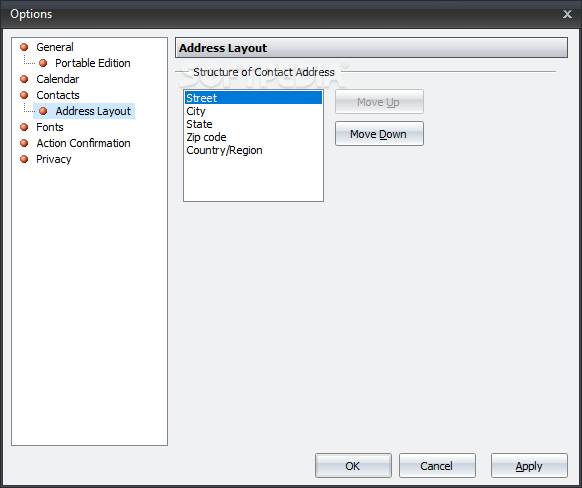Cancel the Options dialog
The width and height of the screenshot is (582, 488).
pyautogui.click(x=437, y=466)
